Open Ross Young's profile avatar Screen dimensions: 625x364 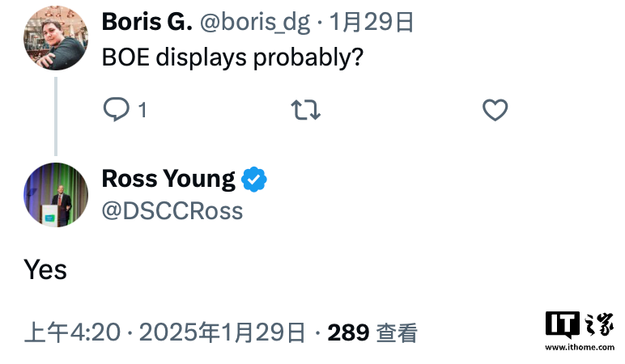pos(56,195)
